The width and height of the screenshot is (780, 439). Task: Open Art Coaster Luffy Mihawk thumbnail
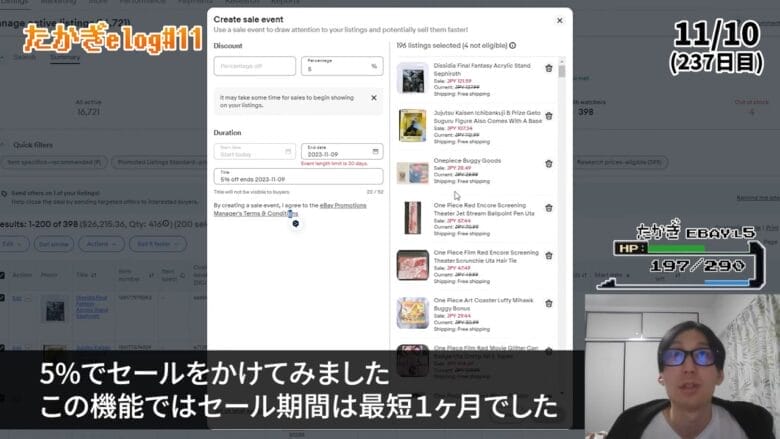(412, 313)
